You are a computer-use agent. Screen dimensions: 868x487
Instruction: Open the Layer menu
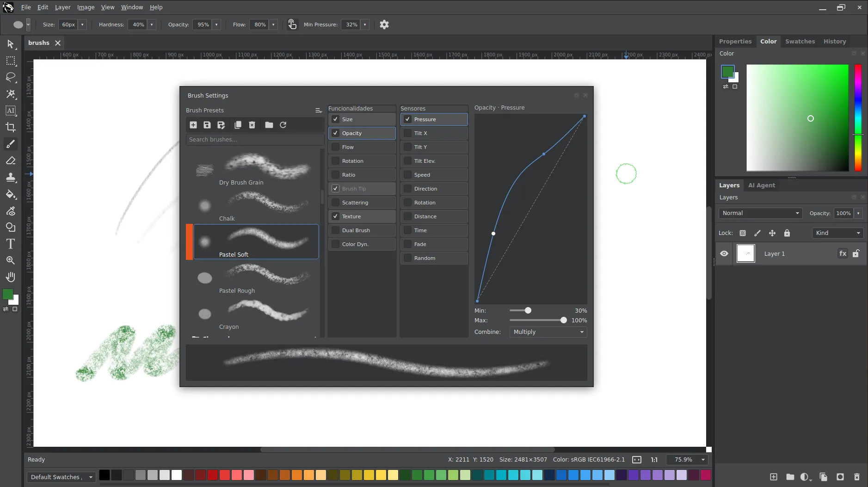[62, 7]
